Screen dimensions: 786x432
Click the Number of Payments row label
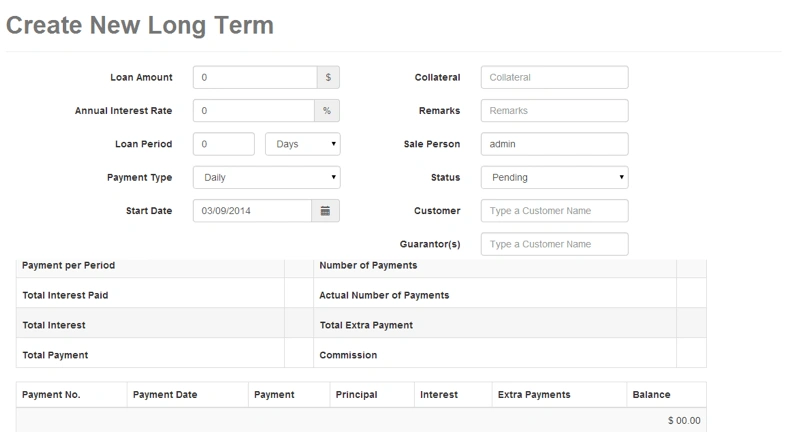pyautogui.click(x=368, y=266)
